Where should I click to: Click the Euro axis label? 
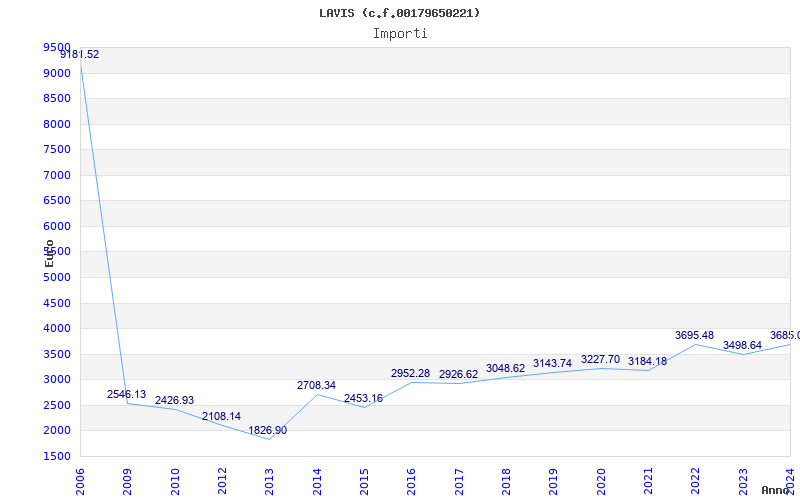click(x=49, y=253)
